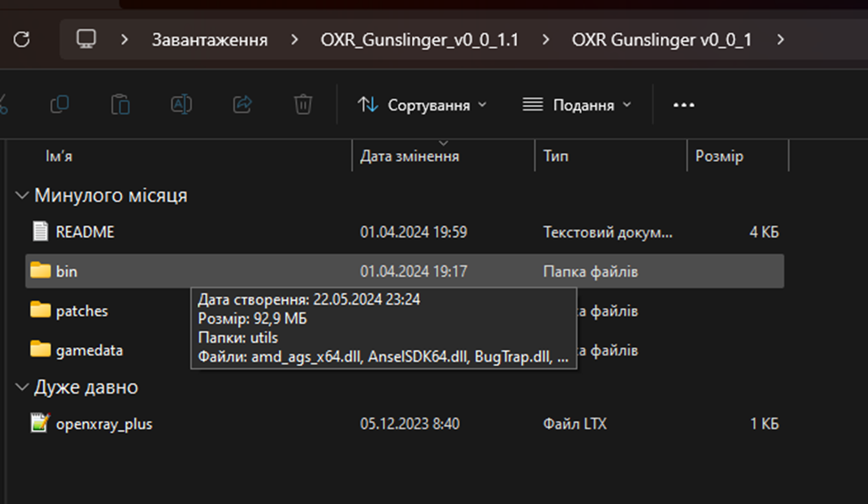The height and width of the screenshot is (504, 868).
Task: Open the three-dots See more menu
Action: coord(684,104)
